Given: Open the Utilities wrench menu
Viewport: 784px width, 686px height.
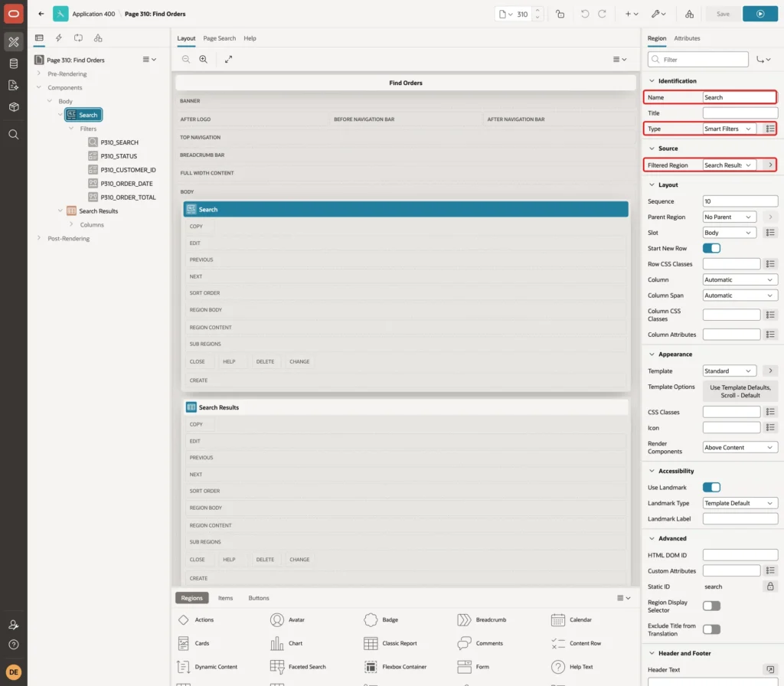Looking at the screenshot, I should click(658, 14).
